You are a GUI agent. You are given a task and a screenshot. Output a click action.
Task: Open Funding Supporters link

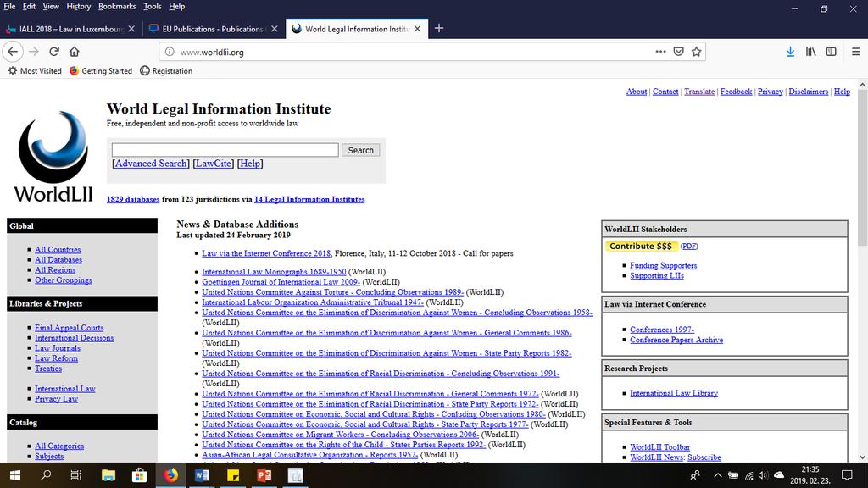663,265
